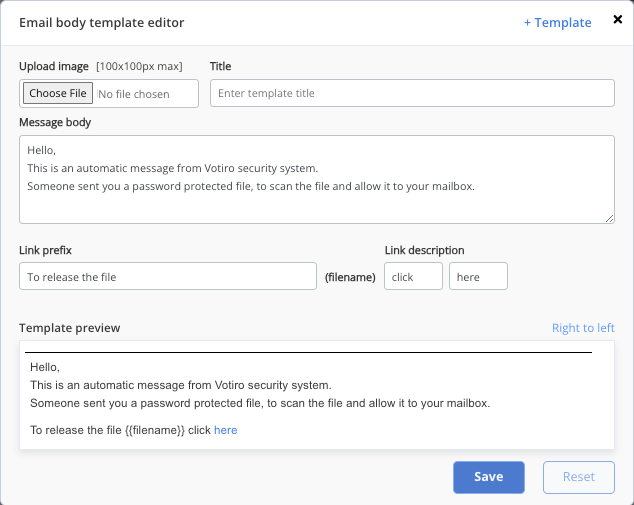This screenshot has width=634, height=505.
Task: Click the Choose File button
Action: click(58, 93)
